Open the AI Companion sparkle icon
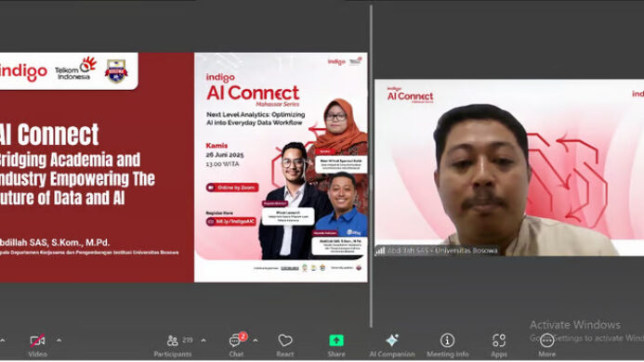The height and width of the screenshot is (362, 644). coord(392,341)
